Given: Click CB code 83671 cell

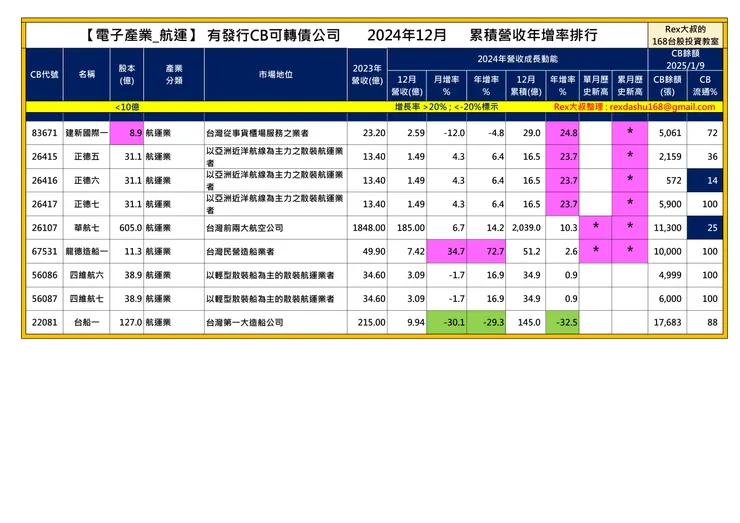Looking at the screenshot, I should coord(44,133).
